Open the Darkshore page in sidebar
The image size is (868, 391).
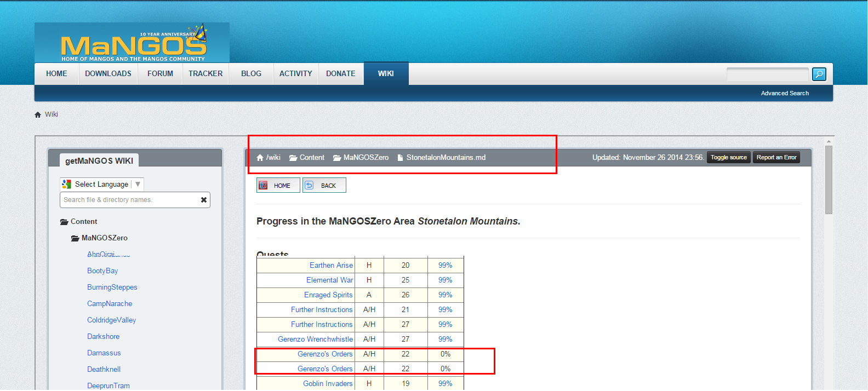click(x=104, y=337)
